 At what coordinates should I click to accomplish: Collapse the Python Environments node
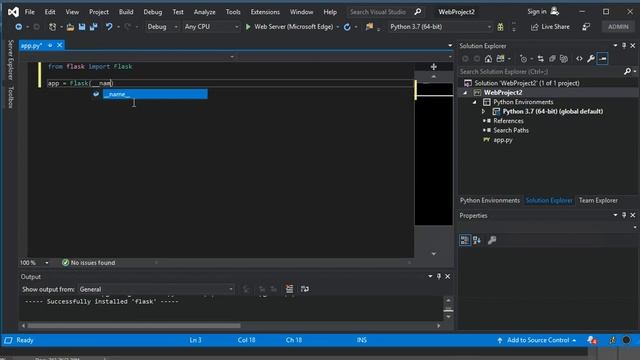[474, 102]
